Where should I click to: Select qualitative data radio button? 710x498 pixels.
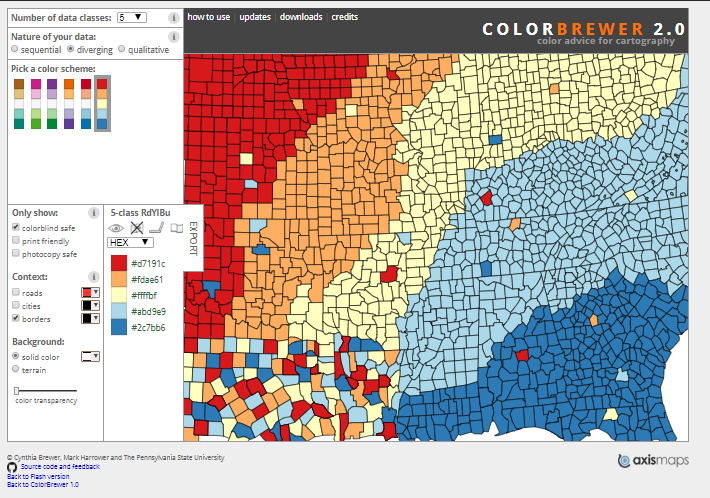tap(121, 49)
